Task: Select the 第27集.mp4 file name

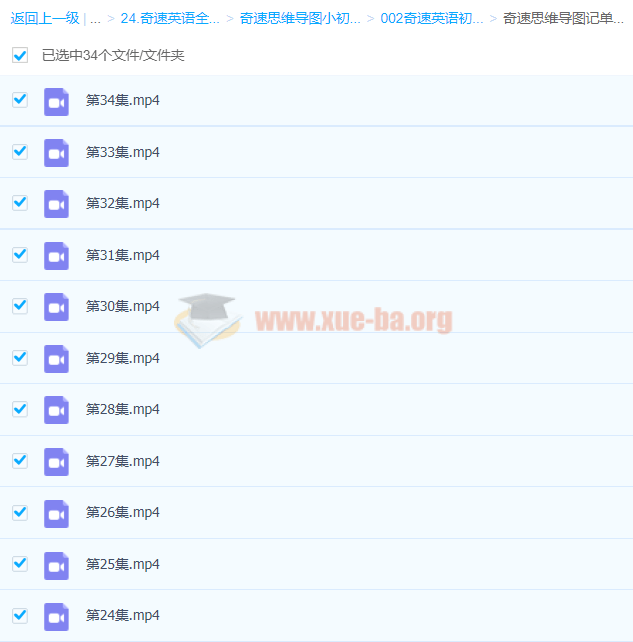Action: tap(123, 462)
